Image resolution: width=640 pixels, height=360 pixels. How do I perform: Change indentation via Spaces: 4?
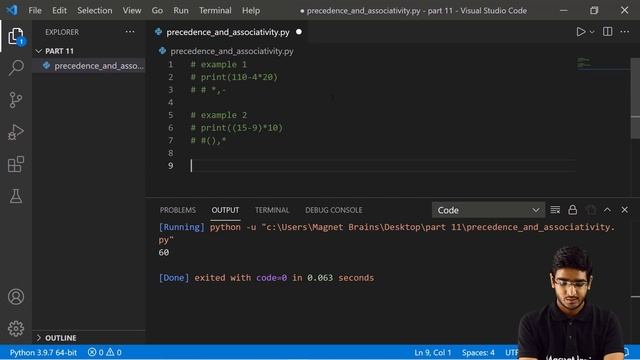tap(478, 353)
